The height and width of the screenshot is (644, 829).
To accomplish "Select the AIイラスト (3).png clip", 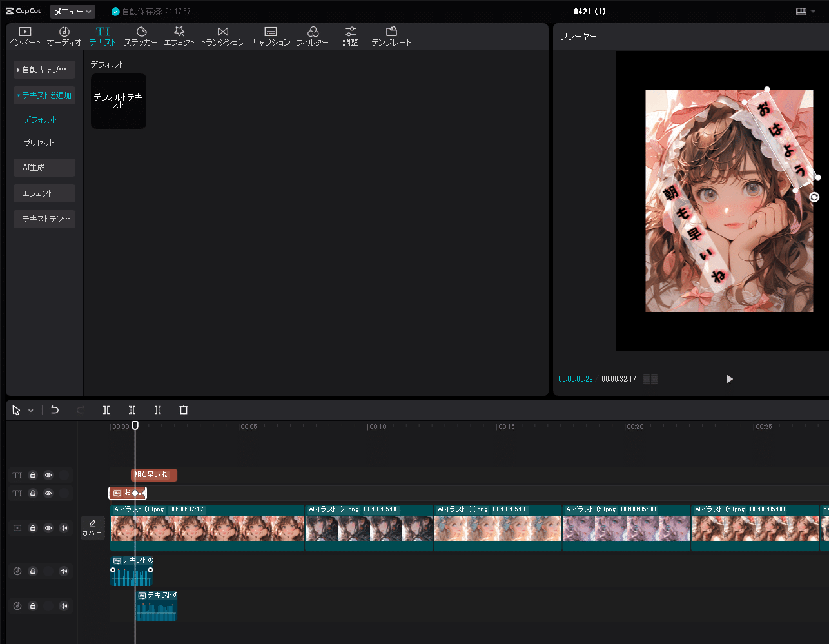I will (x=498, y=528).
